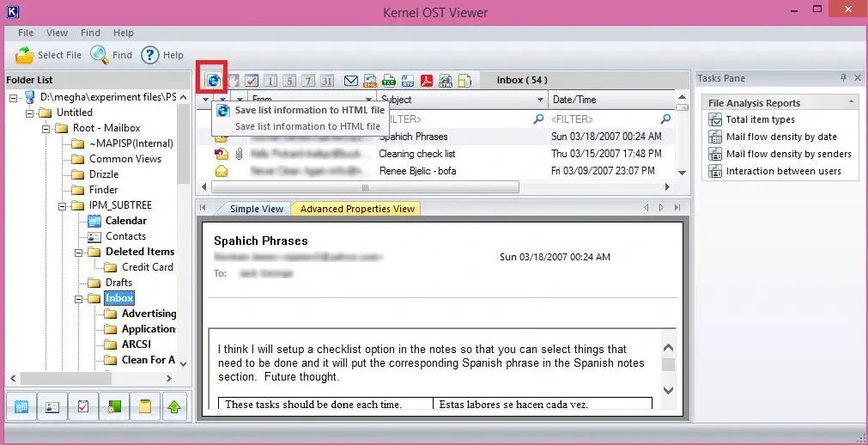Image resolution: width=868 pixels, height=445 pixels.
Task: Open Mail flow density by senders report
Action: point(789,154)
